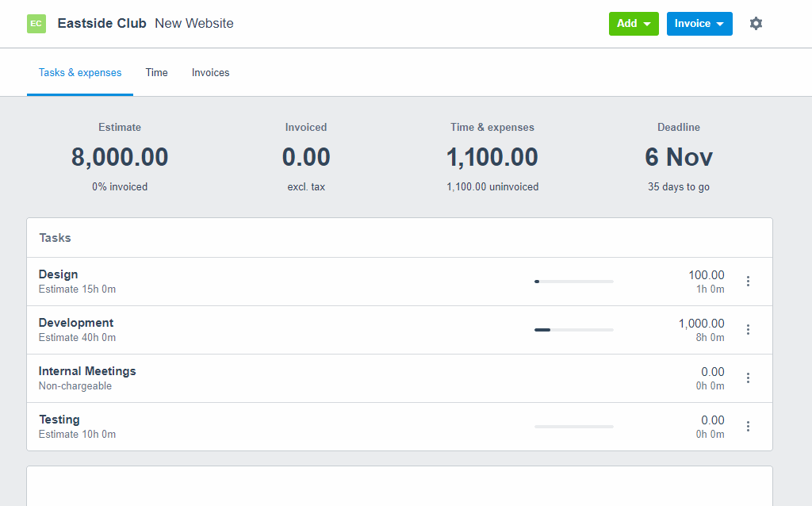This screenshot has width=812, height=506.
Task: Click the green EC club avatar icon
Action: click(x=36, y=24)
